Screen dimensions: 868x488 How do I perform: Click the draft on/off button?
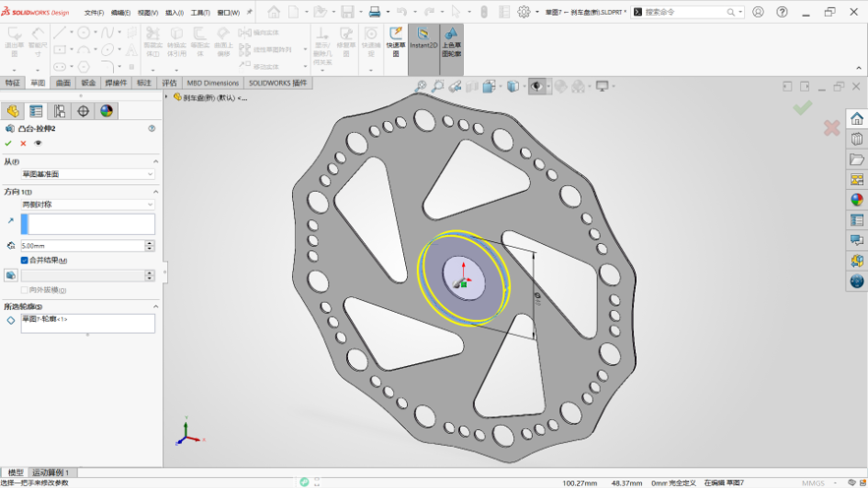pyautogui.click(x=11, y=275)
